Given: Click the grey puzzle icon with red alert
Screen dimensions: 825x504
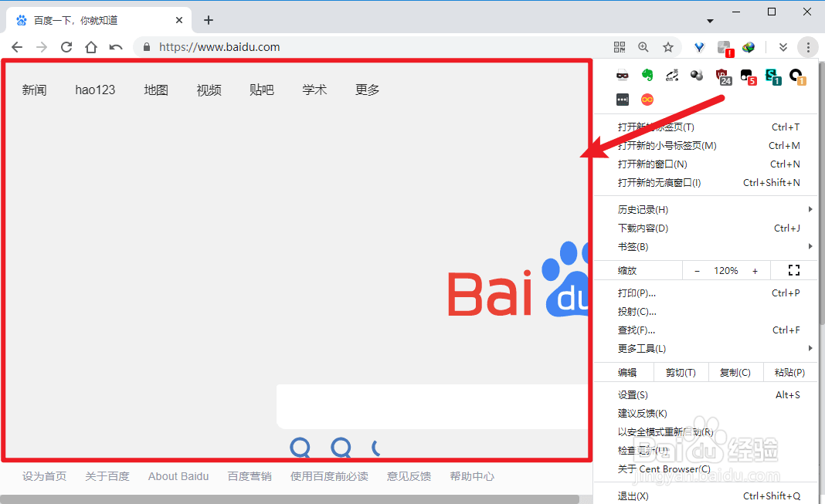Looking at the screenshot, I should pyautogui.click(x=724, y=47).
